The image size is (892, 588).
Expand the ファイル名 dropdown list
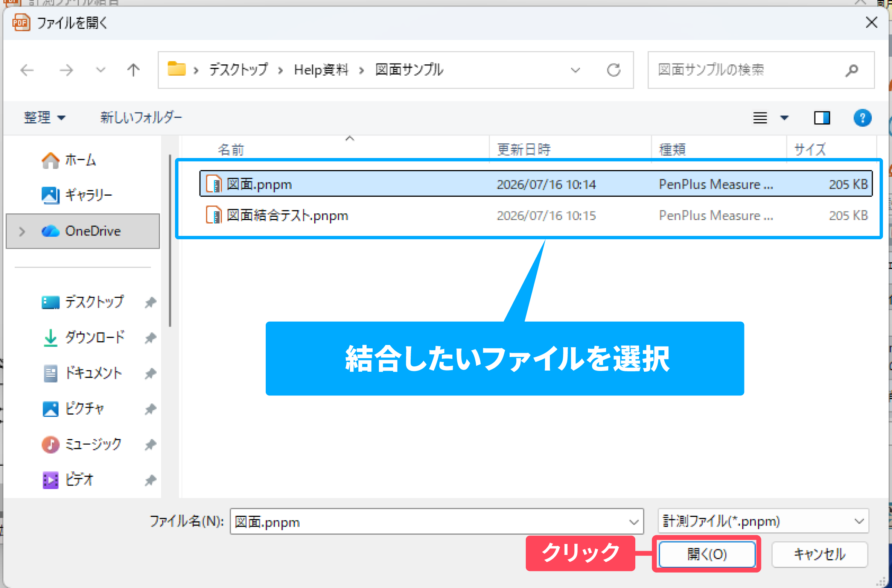click(x=634, y=522)
